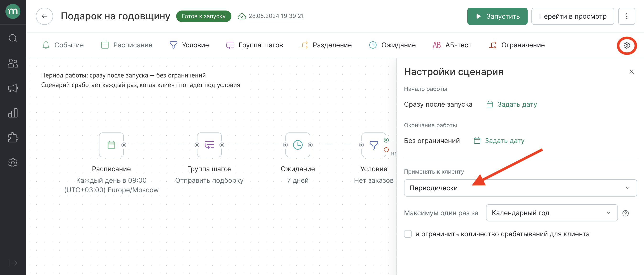Click the Сразу после запуска text
This screenshot has width=644, height=275.
pyautogui.click(x=438, y=104)
